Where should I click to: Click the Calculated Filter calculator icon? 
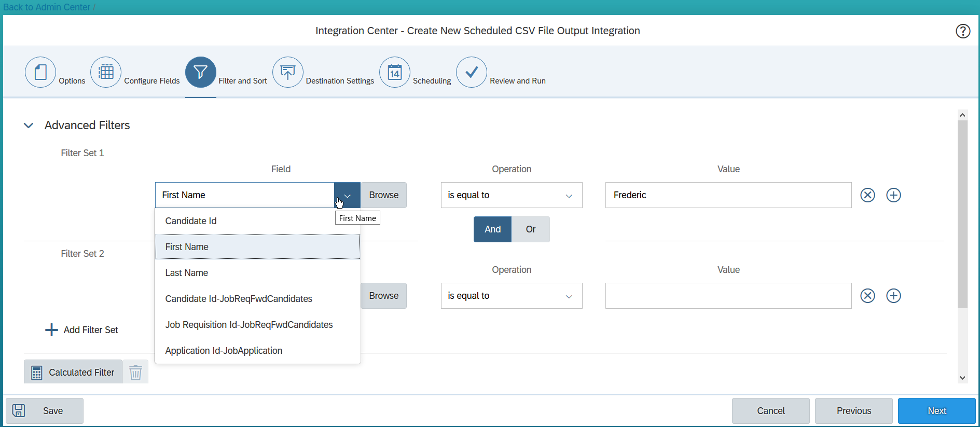pyautogui.click(x=37, y=373)
